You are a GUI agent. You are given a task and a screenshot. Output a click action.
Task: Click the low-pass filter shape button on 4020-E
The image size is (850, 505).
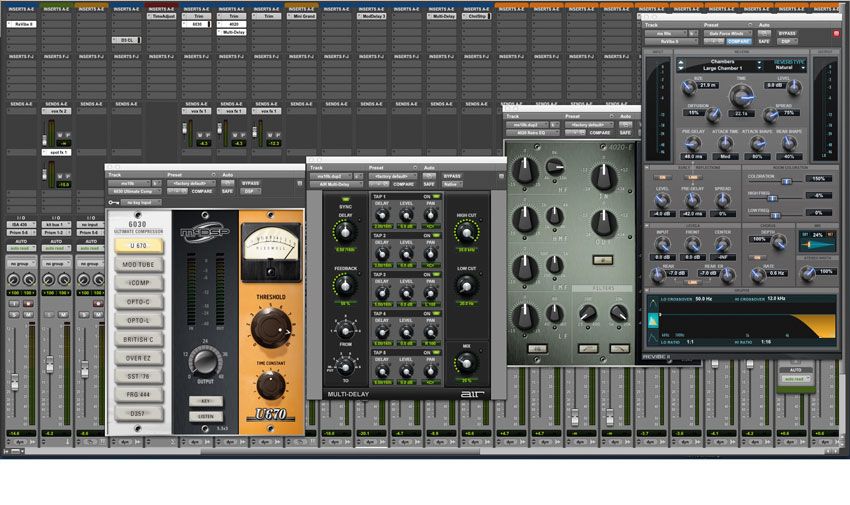619,349
